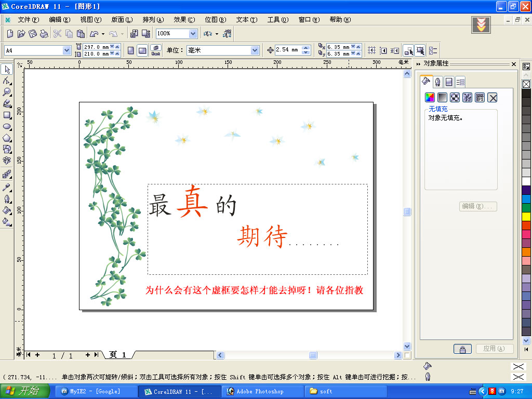The width and height of the screenshot is (532, 399).
Task: Open the 编辑(E) menu
Action: [60, 20]
